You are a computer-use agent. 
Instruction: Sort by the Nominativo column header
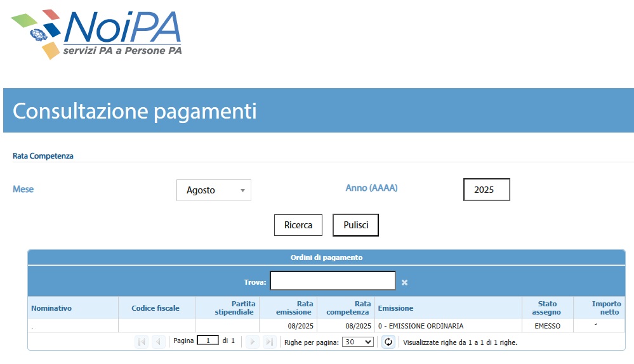click(x=51, y=308)
